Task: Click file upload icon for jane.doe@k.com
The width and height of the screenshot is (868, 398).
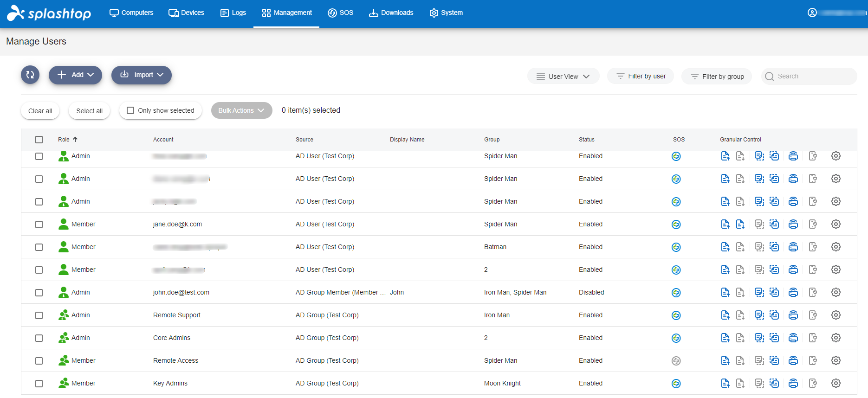Action: pyautogui.click(x=725, y=224)
